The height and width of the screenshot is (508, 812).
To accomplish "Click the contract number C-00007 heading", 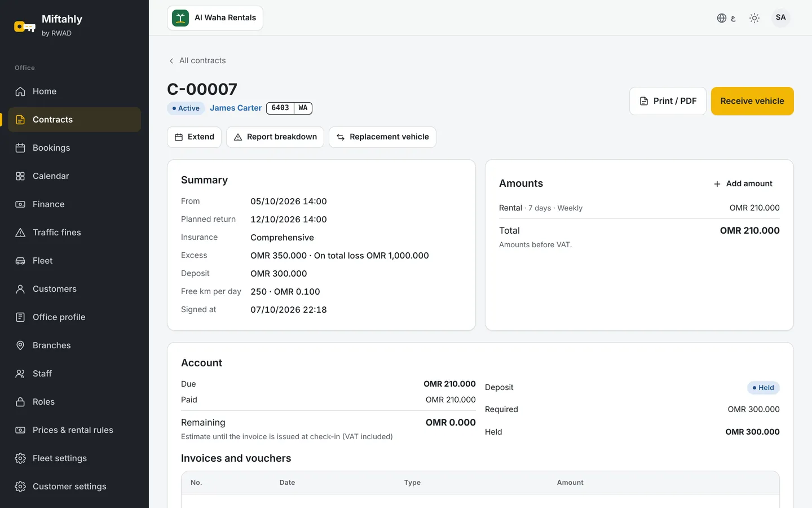I will pos(202,89).
